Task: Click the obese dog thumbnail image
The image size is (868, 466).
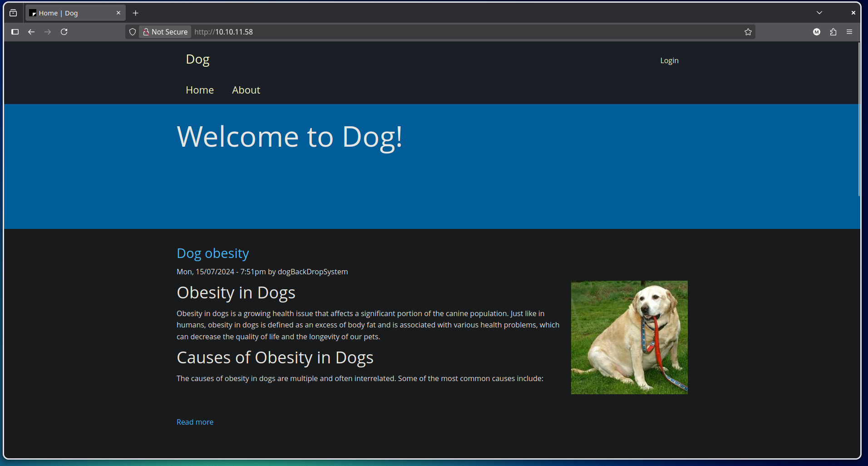Action: 629,337
